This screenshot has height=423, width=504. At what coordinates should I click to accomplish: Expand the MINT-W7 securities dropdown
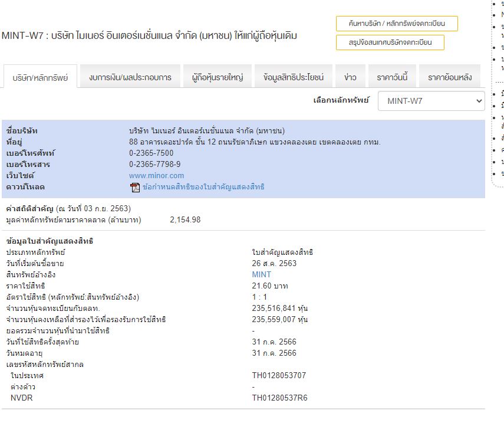pyautogui.click(x=431, y=101)
